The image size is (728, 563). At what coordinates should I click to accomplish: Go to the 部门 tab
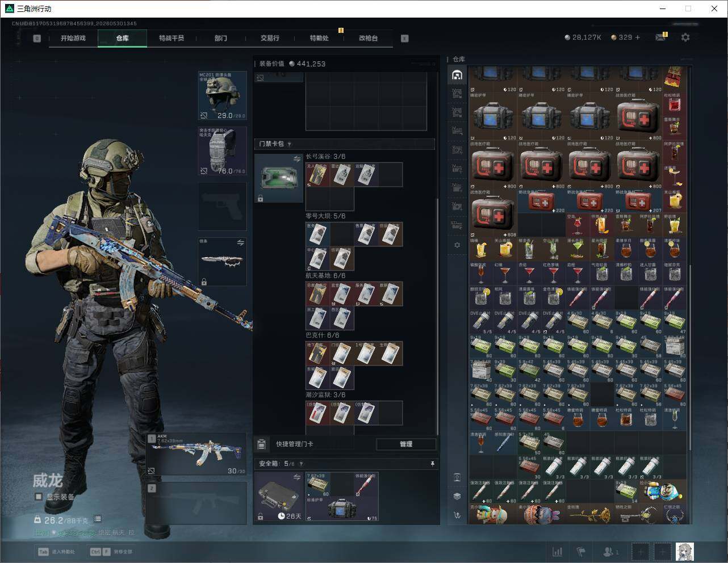[x=220, y=38]
